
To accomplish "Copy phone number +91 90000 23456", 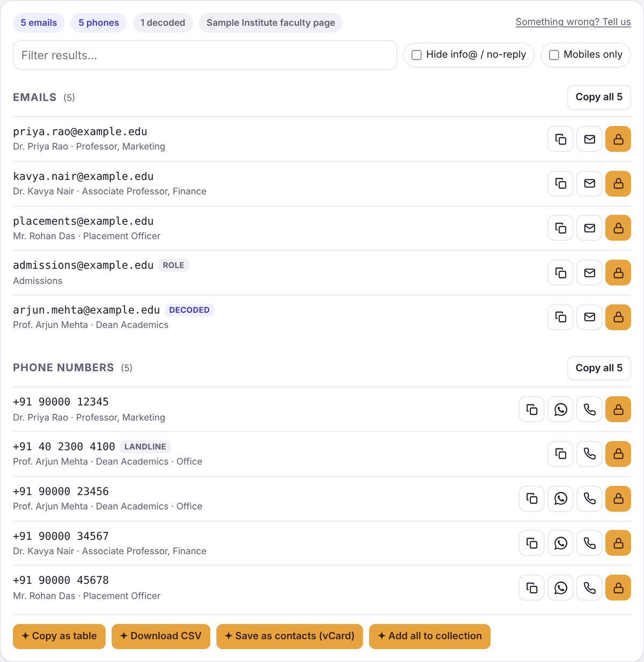I will (532, 499).
